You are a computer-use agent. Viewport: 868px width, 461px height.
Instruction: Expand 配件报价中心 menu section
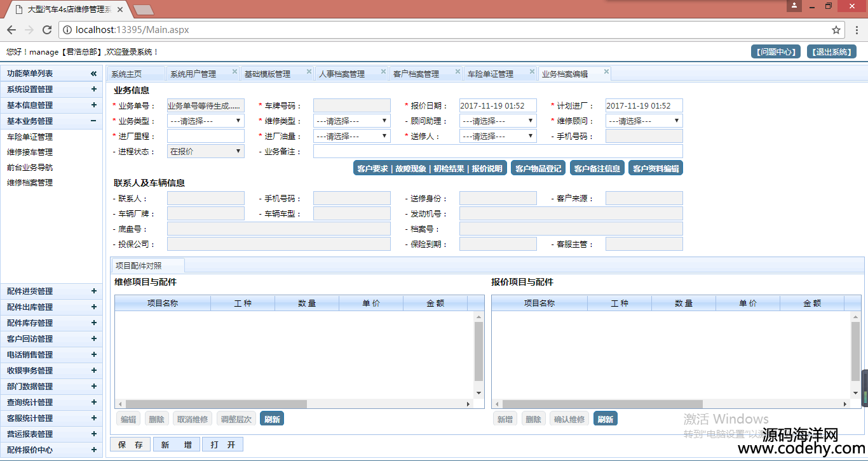[93, 450]
